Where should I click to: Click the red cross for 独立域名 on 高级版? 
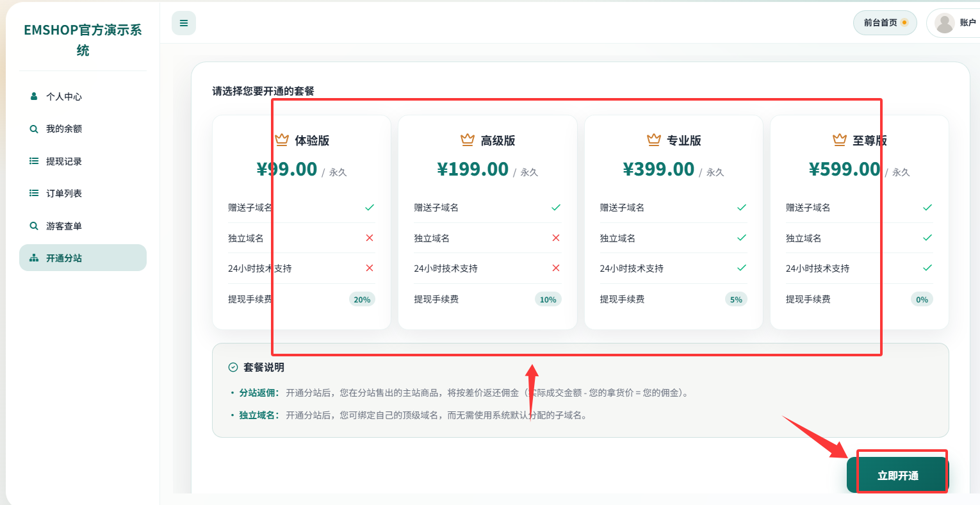[x=556, y=237]
